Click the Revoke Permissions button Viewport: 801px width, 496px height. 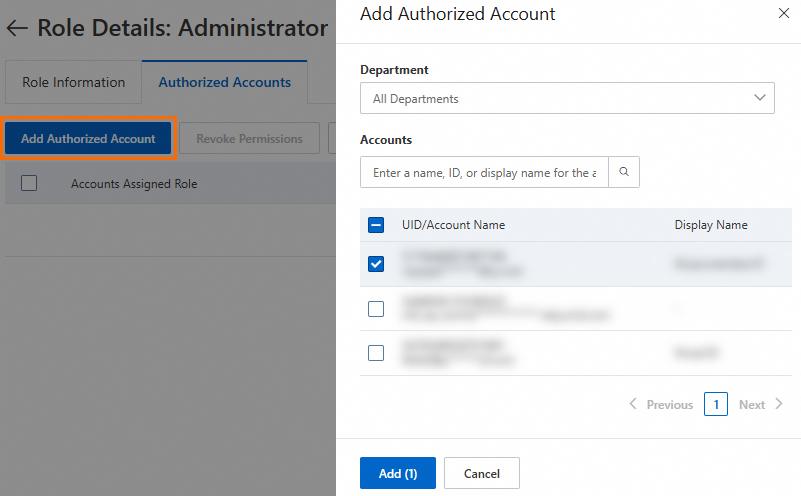249,138
